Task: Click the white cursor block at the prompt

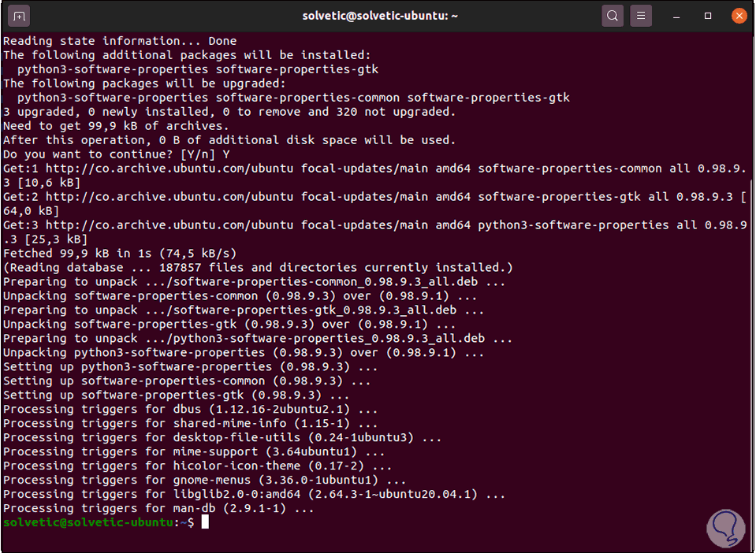Action: (205, 522)
